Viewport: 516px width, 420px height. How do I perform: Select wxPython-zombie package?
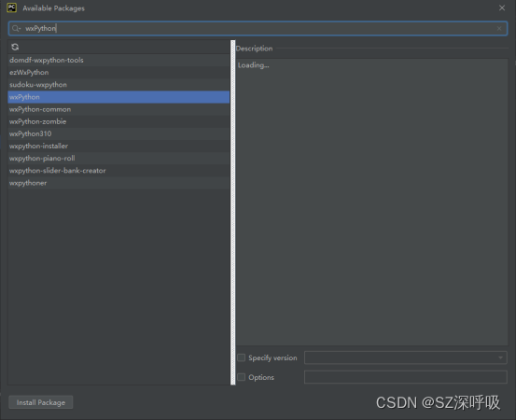click(119, 121)
